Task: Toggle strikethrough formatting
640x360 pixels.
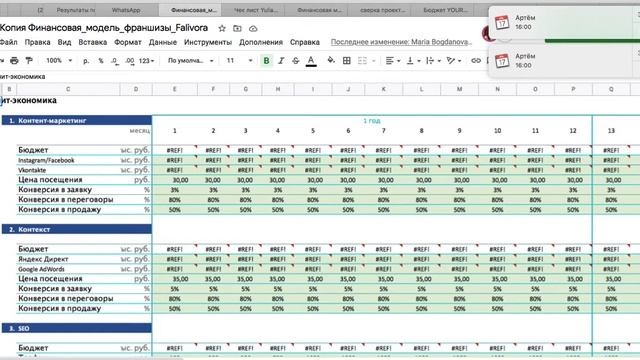Action: [296, 60]
